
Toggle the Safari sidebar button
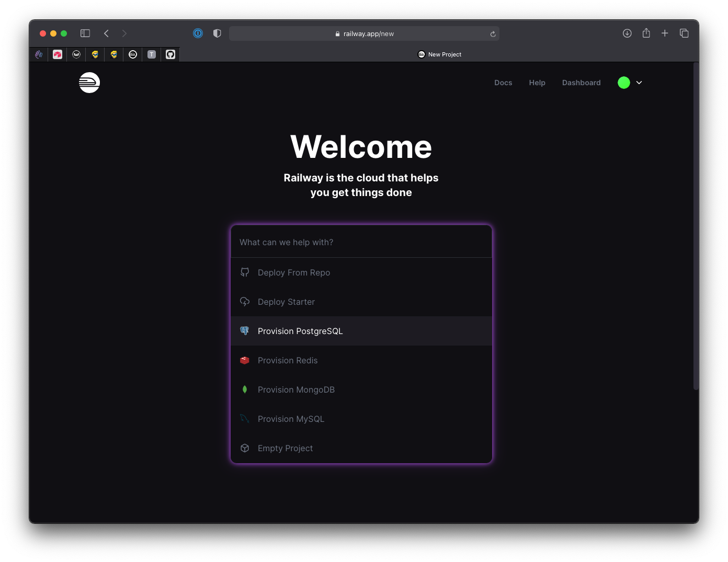[85, 33]
